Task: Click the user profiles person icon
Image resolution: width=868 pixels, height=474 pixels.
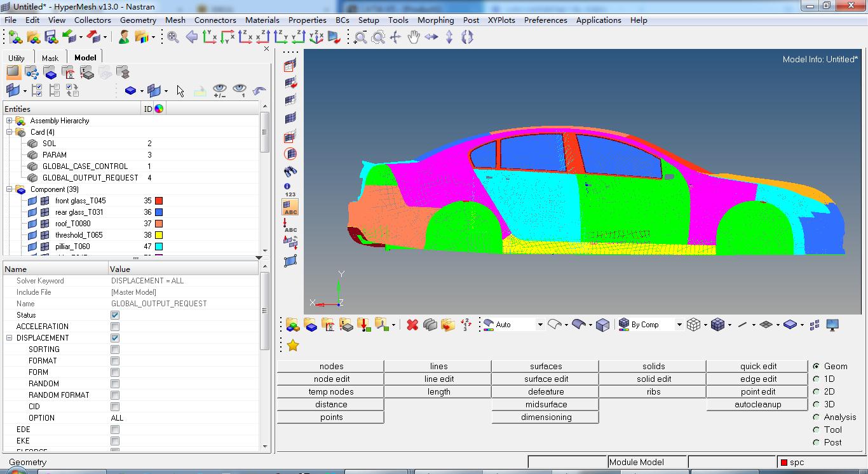Action: pos(124,37)
